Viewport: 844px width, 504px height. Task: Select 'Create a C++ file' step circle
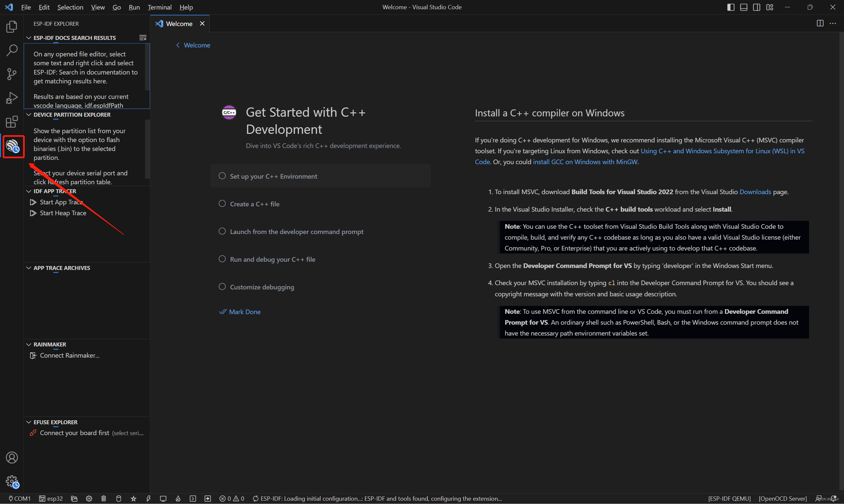tap(222, 203)
